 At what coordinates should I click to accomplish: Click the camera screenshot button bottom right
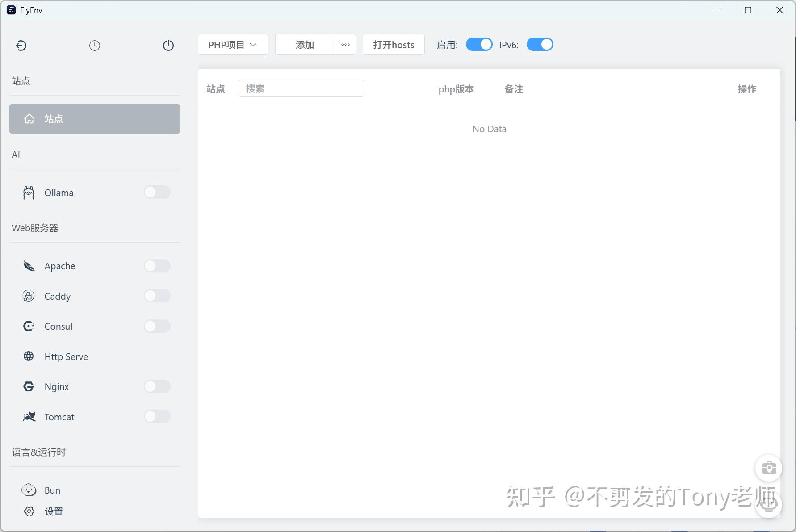click(769, 468)
